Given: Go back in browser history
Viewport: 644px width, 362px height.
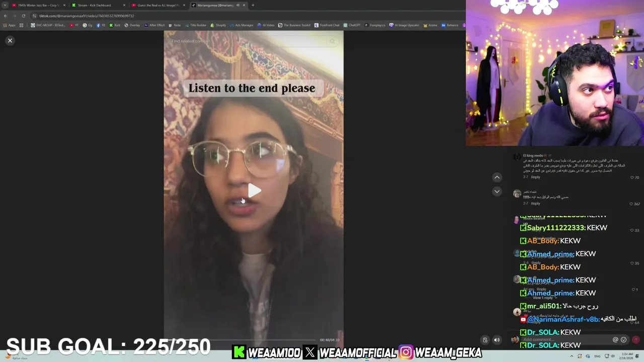Looking at the screenshot, I should pyautogui.click(x=6, y=16).
